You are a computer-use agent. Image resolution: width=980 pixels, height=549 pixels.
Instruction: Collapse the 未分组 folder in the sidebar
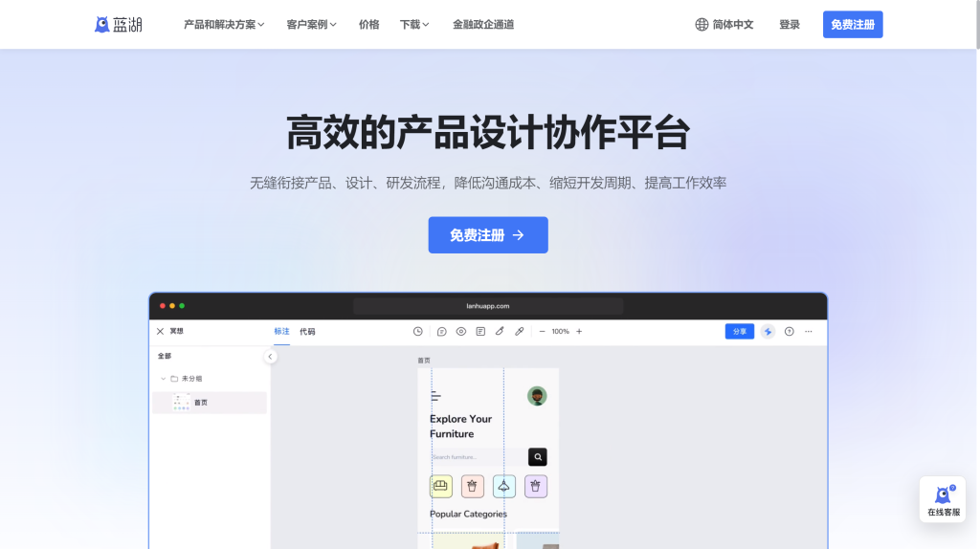163,379
